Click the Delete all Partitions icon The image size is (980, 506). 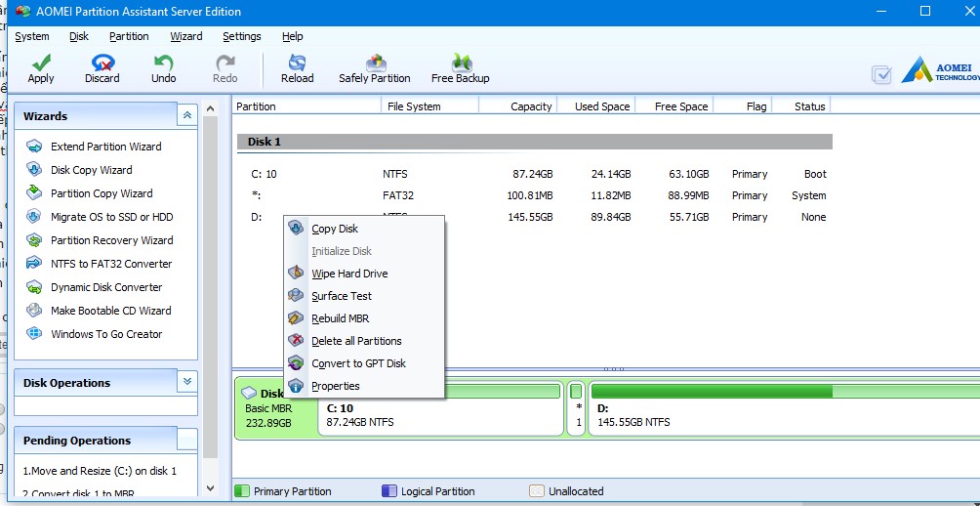[x=296, y=341]
